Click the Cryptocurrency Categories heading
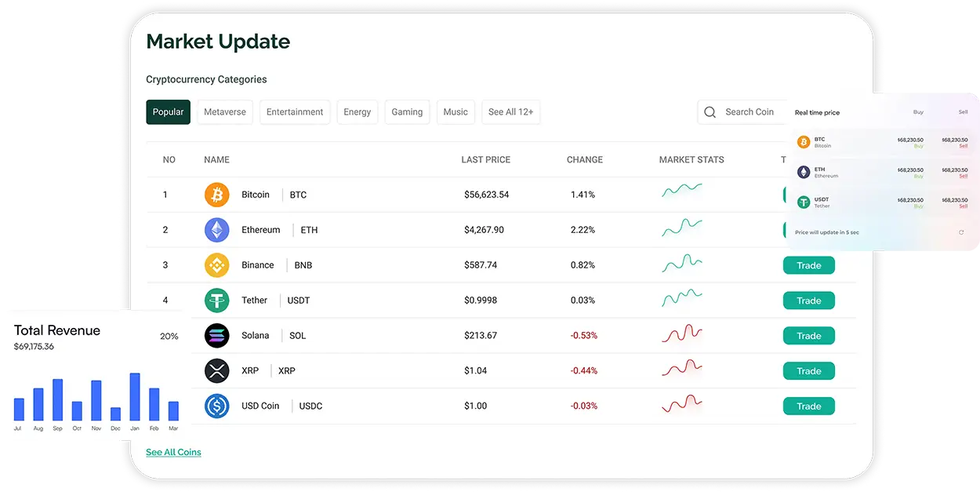The height and width of the screenshot is (492, 980). click(206, 79)
